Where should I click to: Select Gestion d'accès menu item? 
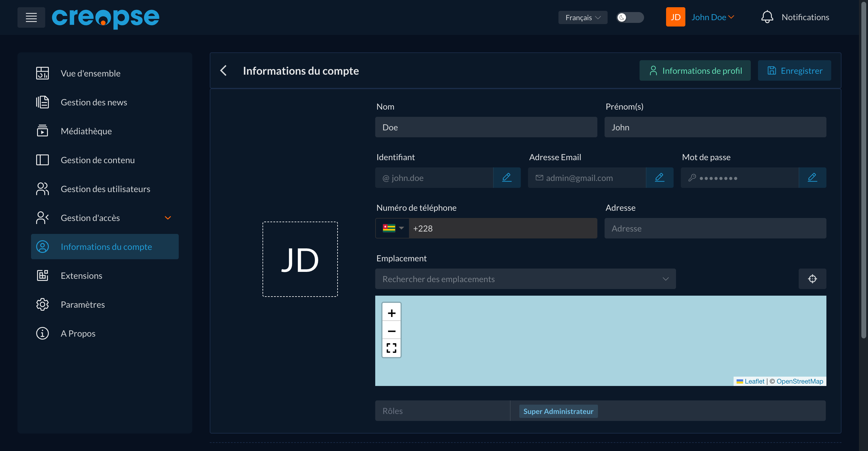tap(105, 218)
